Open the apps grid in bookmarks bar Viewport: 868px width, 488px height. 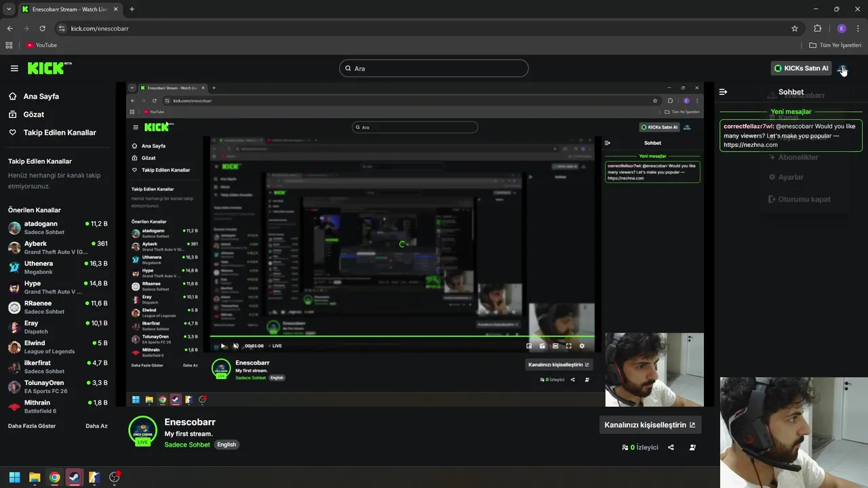click(9, 45)
